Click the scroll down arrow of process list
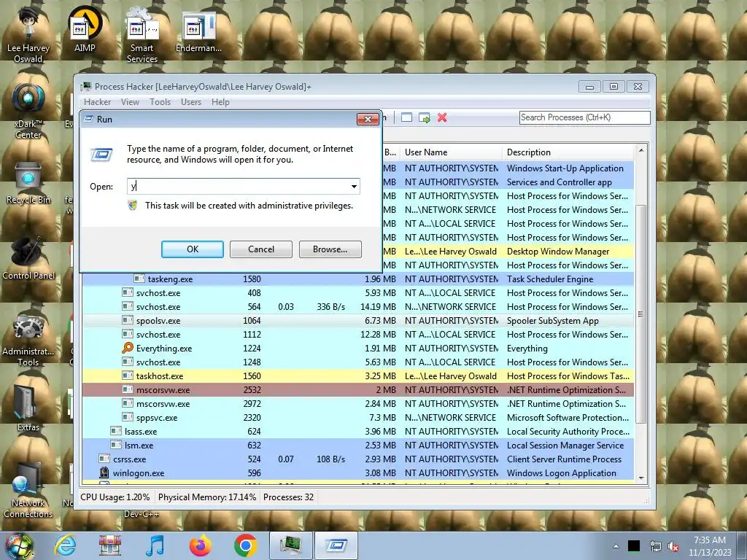 click(x=641, y=478)
